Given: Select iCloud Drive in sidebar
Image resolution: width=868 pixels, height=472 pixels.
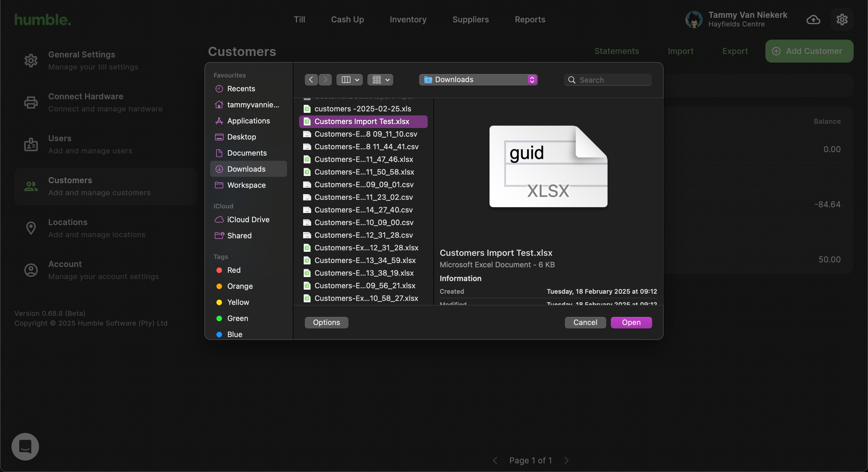Looking at the screenshot, I should tap(248, 219).
